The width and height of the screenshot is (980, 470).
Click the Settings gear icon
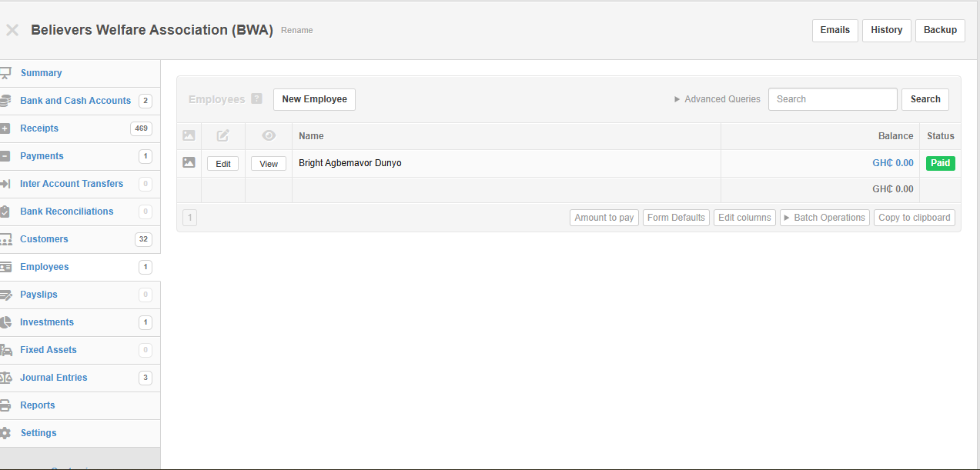[x=5, y=433]
